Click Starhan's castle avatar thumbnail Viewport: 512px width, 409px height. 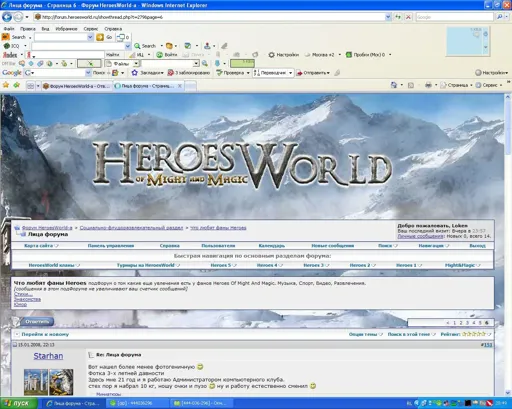point(36,382)
